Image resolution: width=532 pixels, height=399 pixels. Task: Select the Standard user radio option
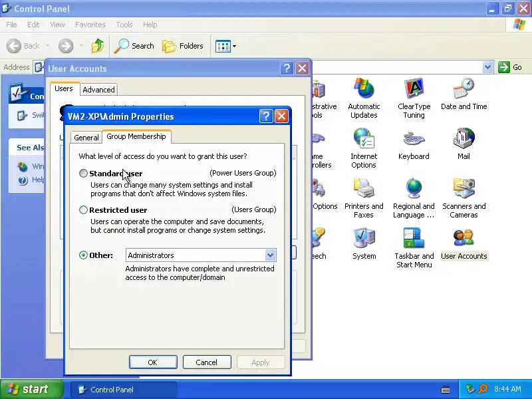click(x=83, y=174)
